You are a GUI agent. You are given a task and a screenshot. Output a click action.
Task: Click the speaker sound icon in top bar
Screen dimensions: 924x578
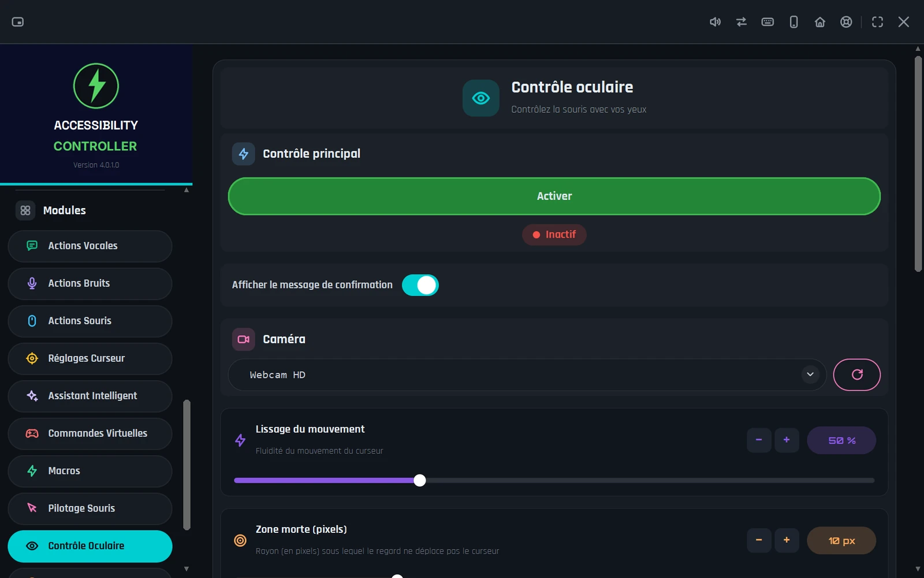[715, 22]
